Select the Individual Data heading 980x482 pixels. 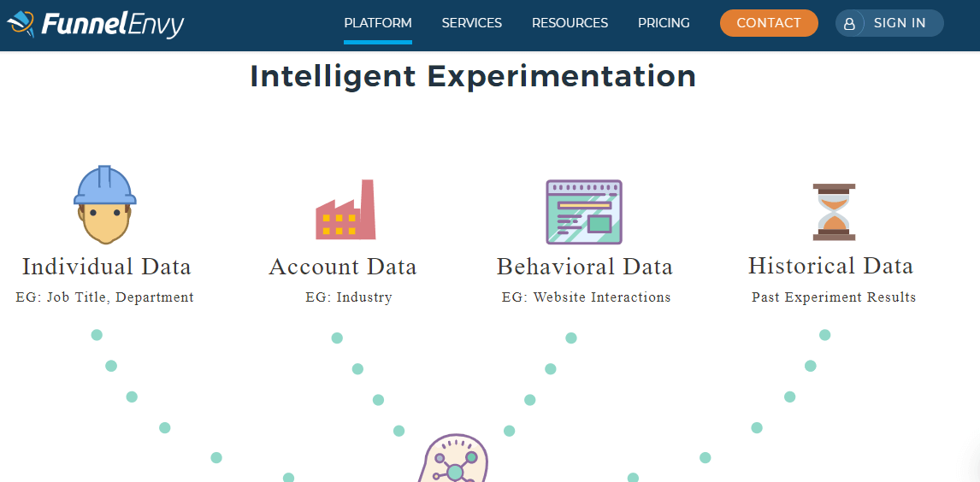tap(107, 267)
